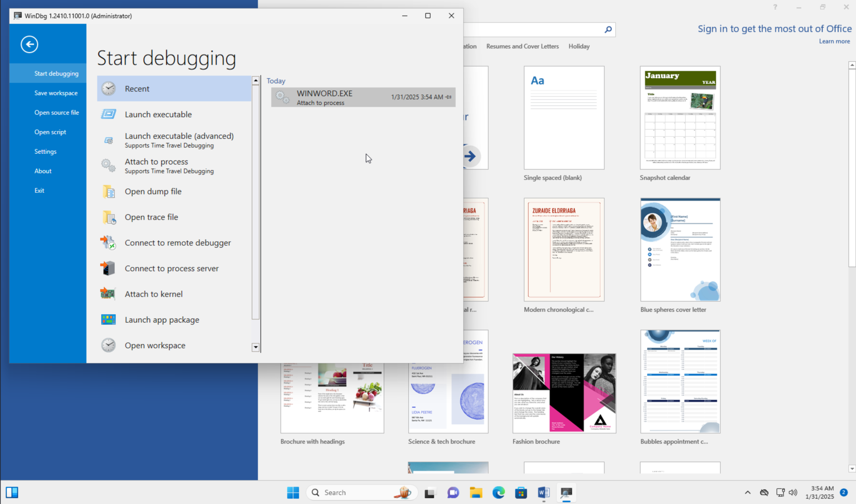The width and height of the screenshot is (856, 504).
Task: Connect to process server
Action: (x=171, y=268)
